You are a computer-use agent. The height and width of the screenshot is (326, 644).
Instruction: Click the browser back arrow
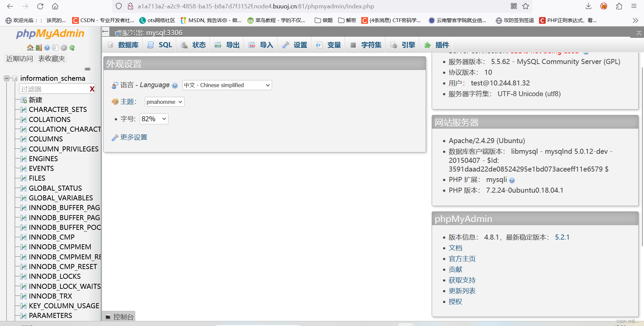click(10, 6)
